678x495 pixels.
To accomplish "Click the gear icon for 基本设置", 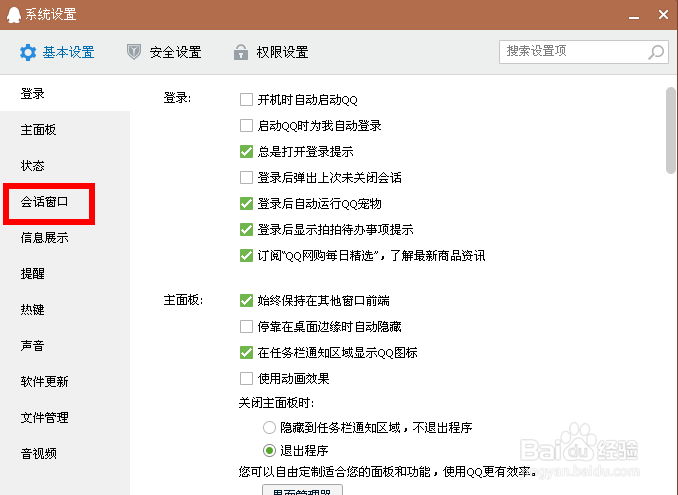I will 28,53.
